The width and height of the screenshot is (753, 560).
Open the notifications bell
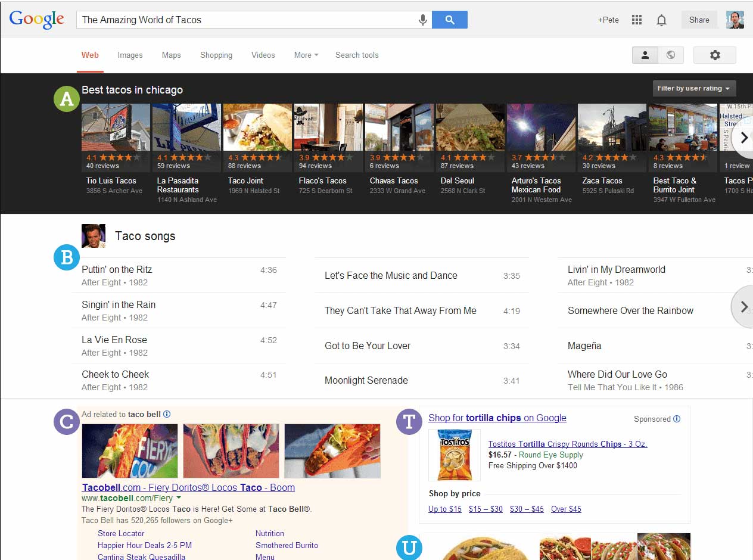click(x=661, y=20)
